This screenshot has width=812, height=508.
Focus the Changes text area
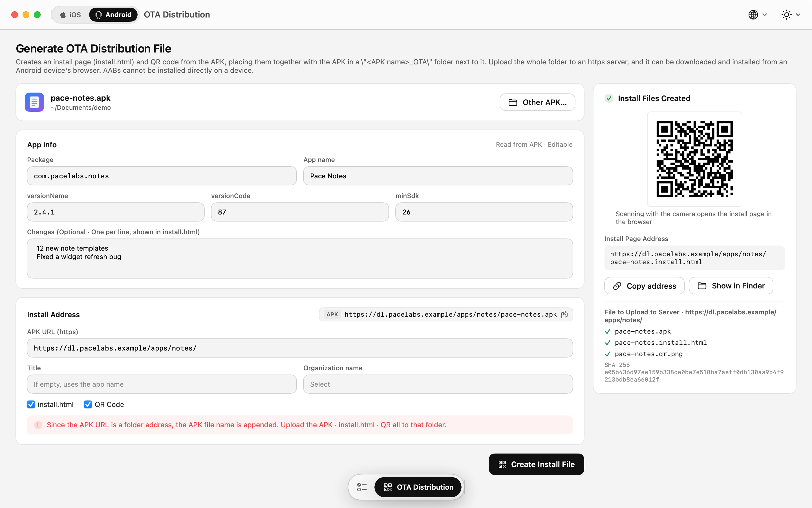click(x=300, y=258)
